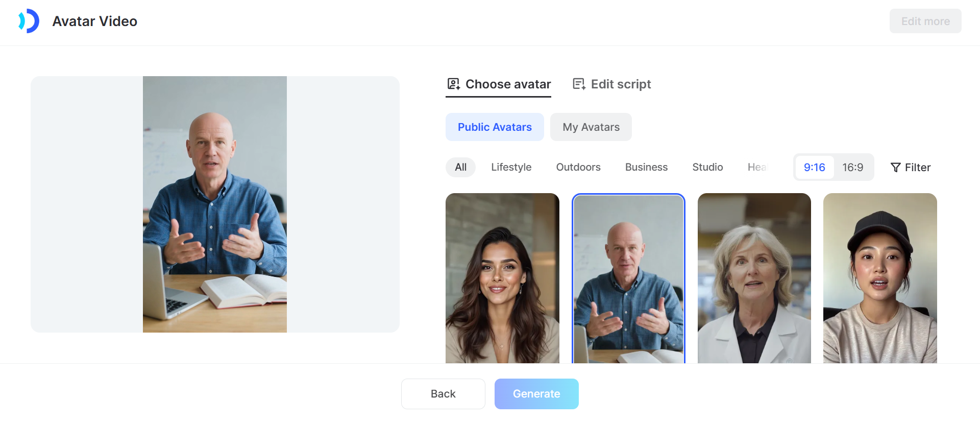This screenshot has width=980, height=421.
Task: Click the Generate button
Action: (536, 393)
